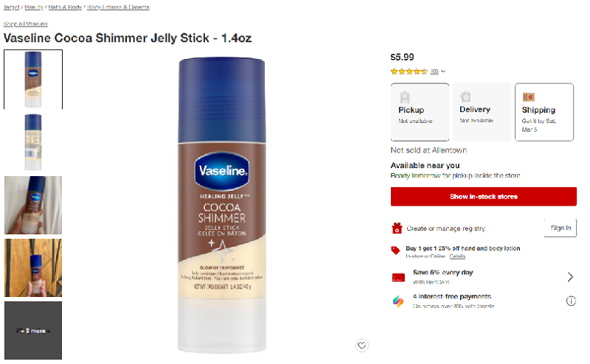The height and width of the screenshot is (364, 590).
Task: Click Sign in button for registry
Action: (x=560, y=228)
